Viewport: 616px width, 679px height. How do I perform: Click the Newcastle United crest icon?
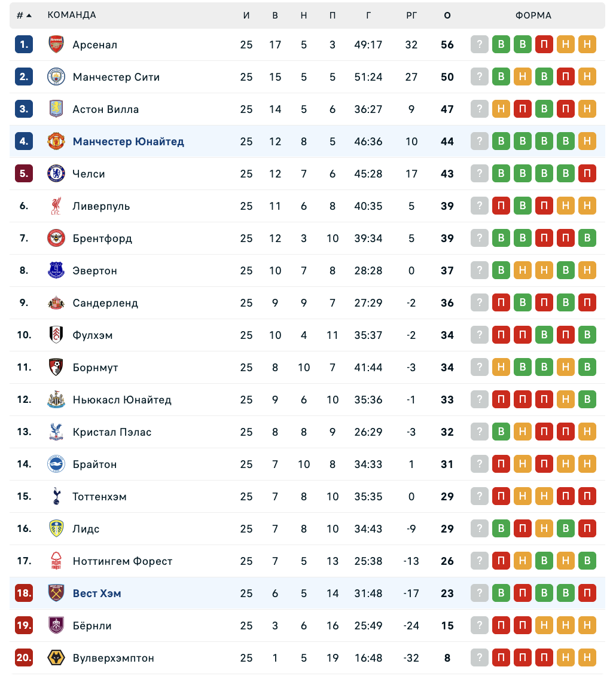point(56,400)
